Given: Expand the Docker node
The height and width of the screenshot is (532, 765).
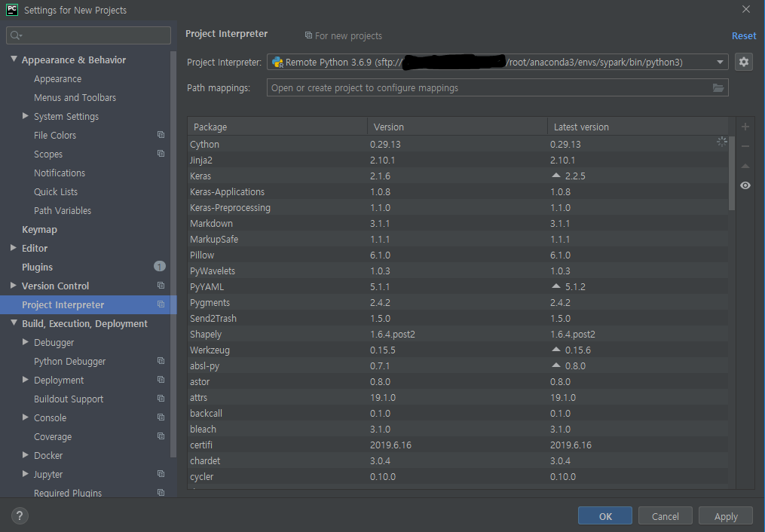Looking at the screenshot, I should click(26, 454).
